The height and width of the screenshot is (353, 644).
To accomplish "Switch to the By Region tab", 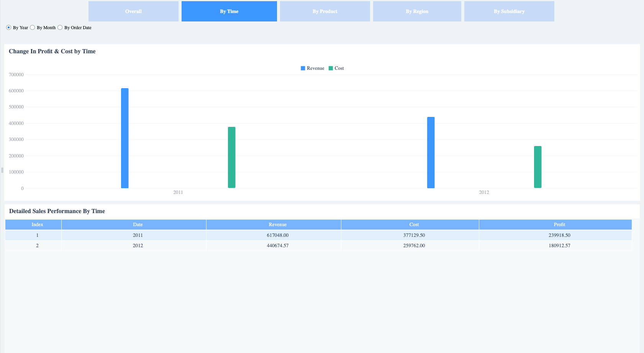I will (x=417, y=11).
